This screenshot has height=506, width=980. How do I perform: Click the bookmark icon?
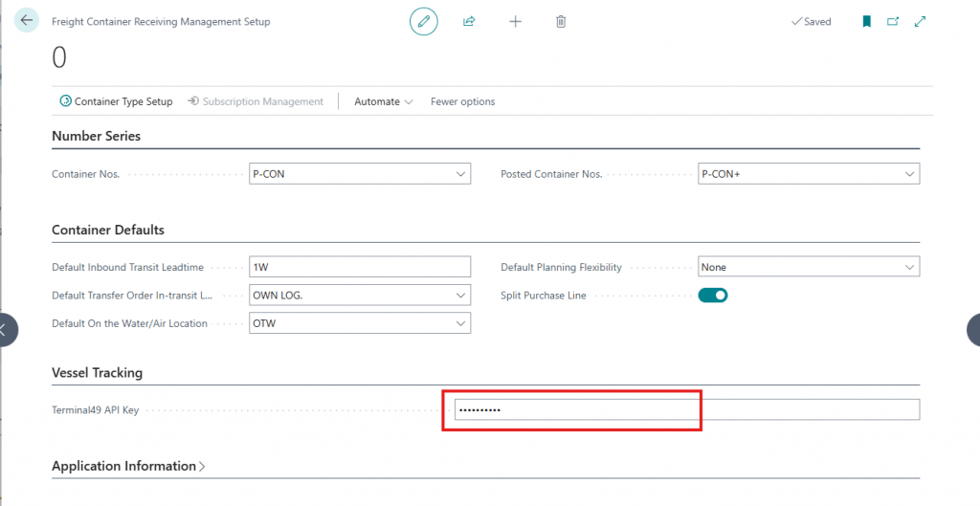pos(866,22)
